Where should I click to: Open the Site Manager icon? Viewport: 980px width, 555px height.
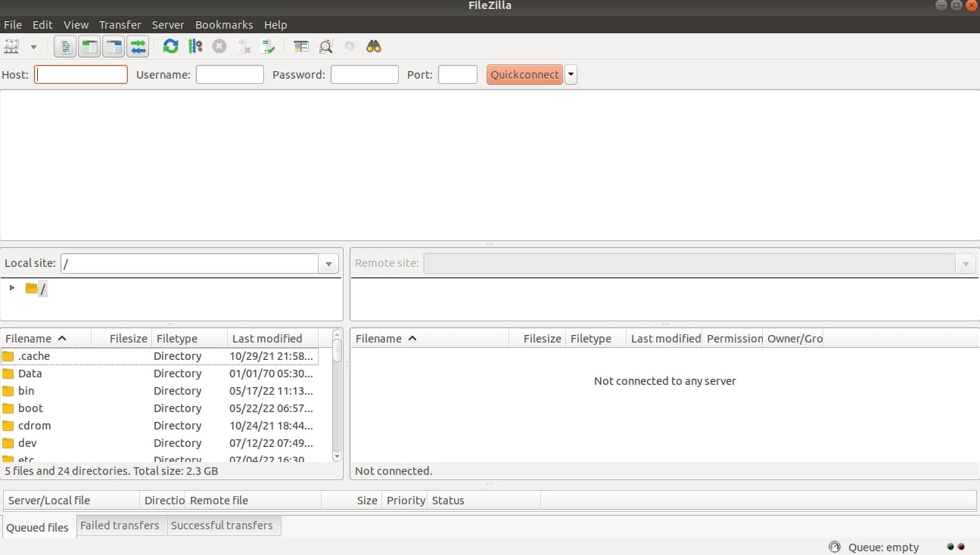coord(11,47)
